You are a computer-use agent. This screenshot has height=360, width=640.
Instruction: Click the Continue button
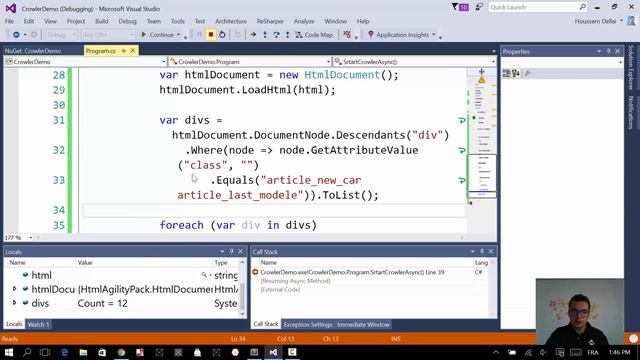point(158,35)
